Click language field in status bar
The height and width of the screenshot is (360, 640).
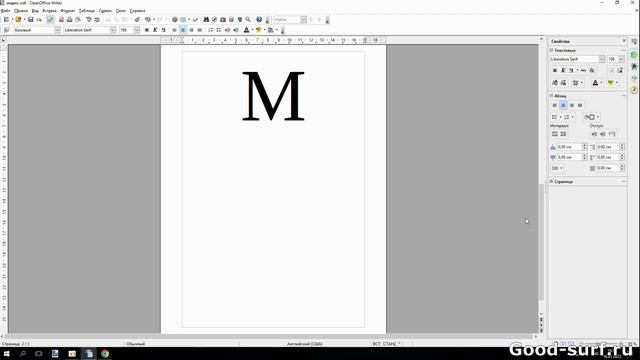tap(304, 344)
